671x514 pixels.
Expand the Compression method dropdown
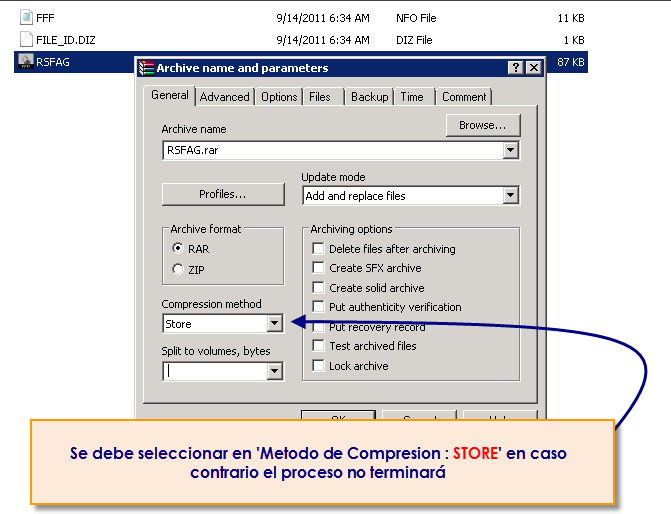point(275,324)
